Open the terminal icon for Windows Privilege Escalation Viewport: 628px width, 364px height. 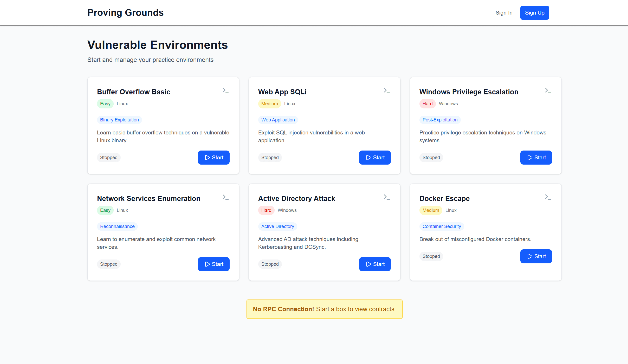[x=548, y=90]
